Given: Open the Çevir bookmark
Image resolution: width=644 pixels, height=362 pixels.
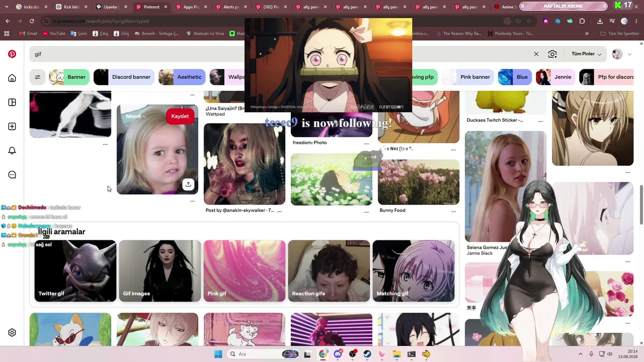Looking at the screenshot, I should point(80,34).
